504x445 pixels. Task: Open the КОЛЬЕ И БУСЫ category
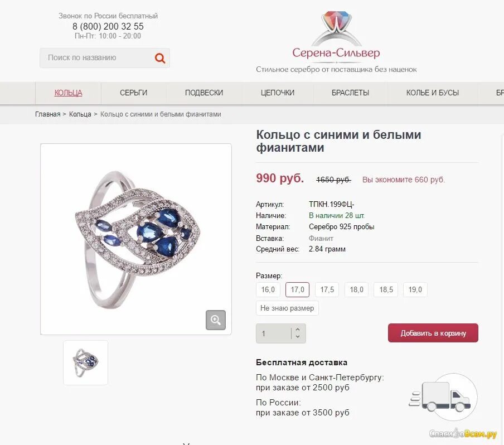[x=432, y=93]
